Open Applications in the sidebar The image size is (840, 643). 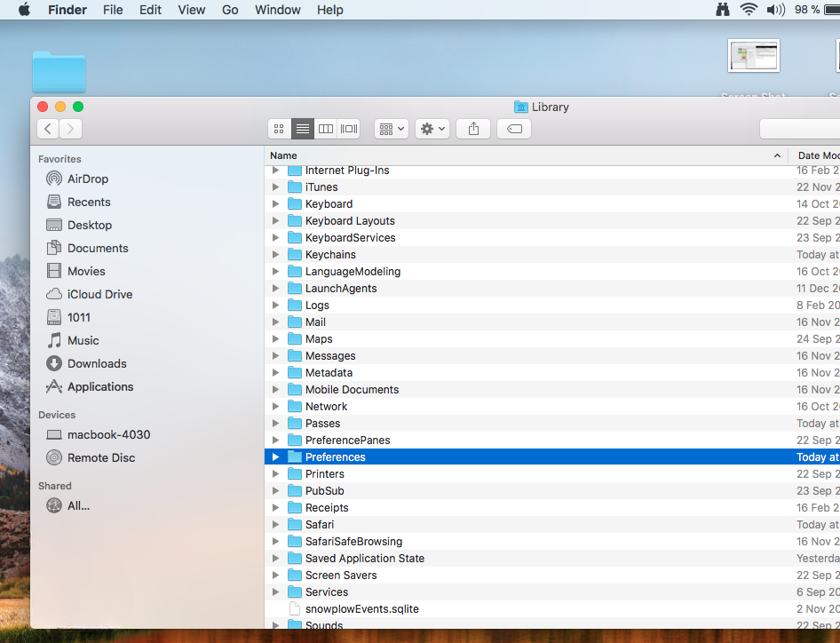90,386
